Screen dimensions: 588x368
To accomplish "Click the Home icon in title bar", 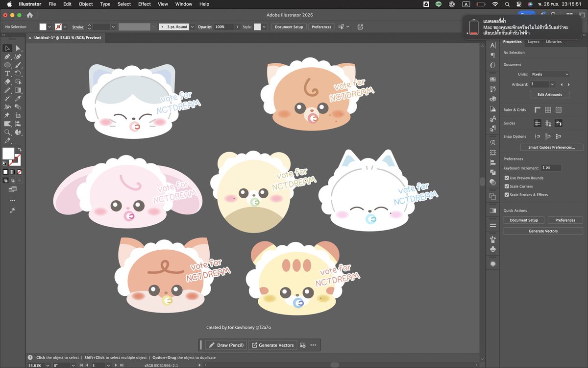I will (x=29, y=15).
